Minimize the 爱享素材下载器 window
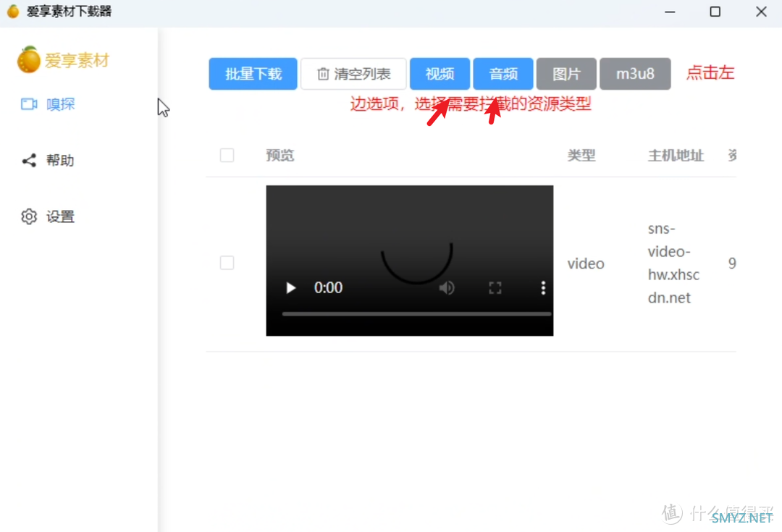782x532 pixels. (670, 12)
